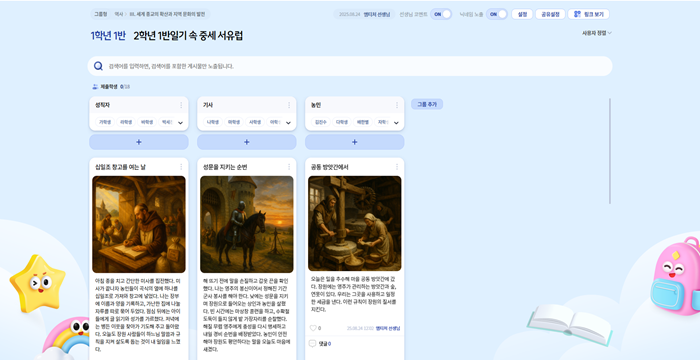The image size is (700, 360).
Task: Select student chip 가학생
Action: pos(105,122)
